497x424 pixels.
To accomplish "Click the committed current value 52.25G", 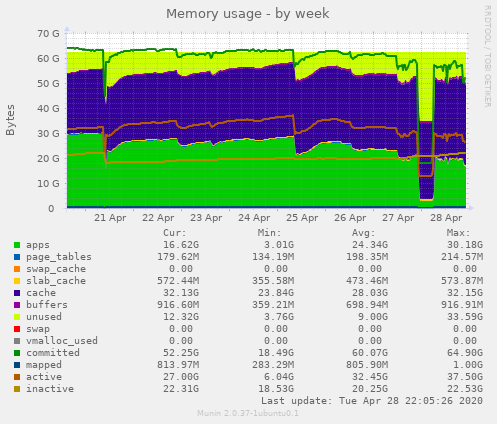I will (181, 353).
